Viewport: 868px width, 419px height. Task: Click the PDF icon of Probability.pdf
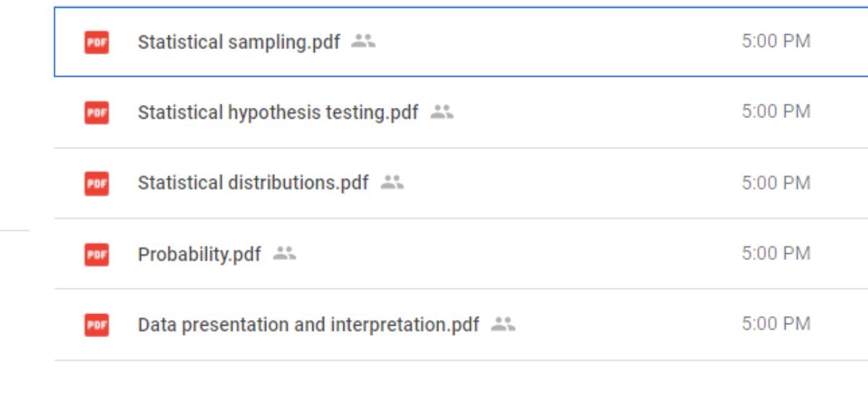pyautogui.click(x=96, y=254)
